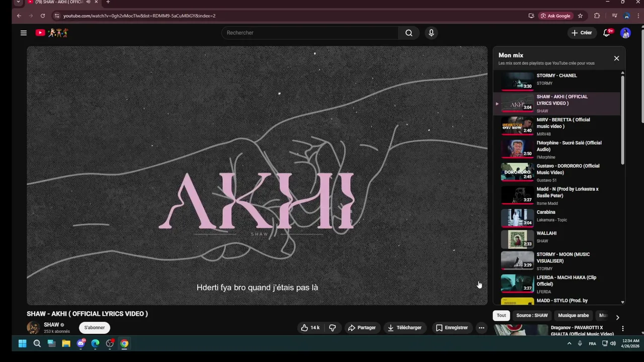Click the FRA language indicator

(x=592, y=344)
